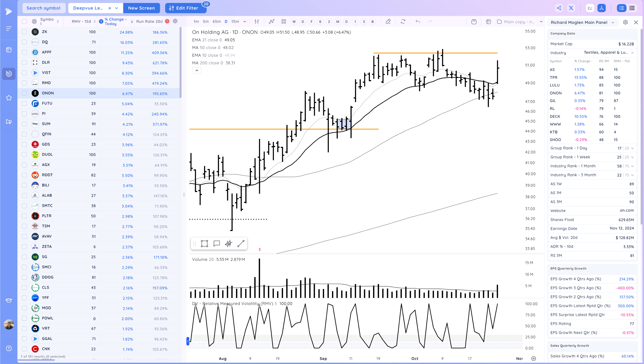The width and height of the screenshot is (644, 364).
Task: Click the pencil draw icon
Action: coord(388,22)
